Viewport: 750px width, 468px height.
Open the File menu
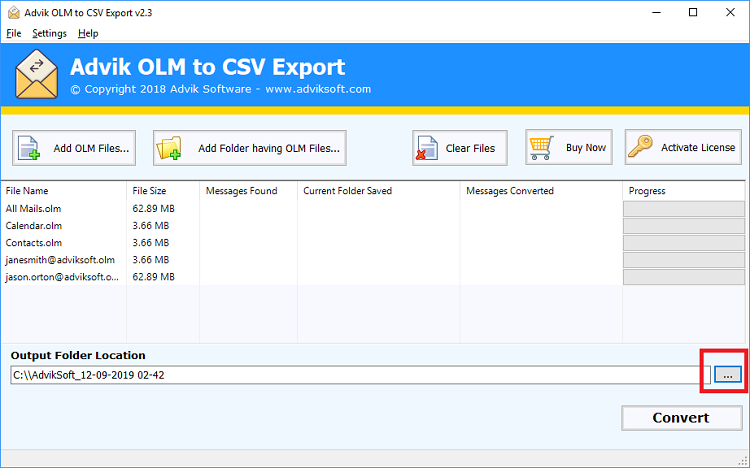(x=13, y=33)
